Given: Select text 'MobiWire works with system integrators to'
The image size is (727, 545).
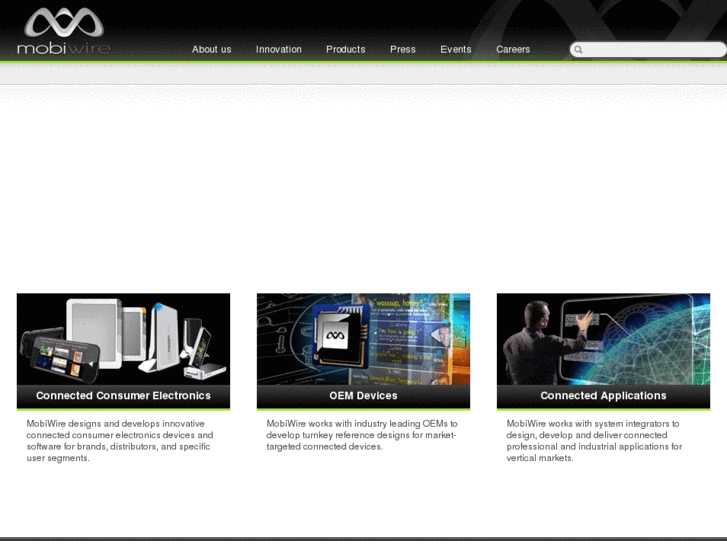Looking at the screenshot, I should pos(593,423).
